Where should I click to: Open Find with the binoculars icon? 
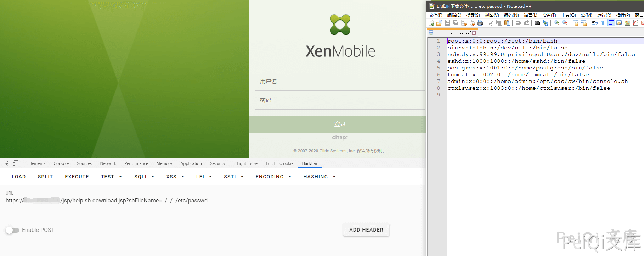[x=537, y=23]
